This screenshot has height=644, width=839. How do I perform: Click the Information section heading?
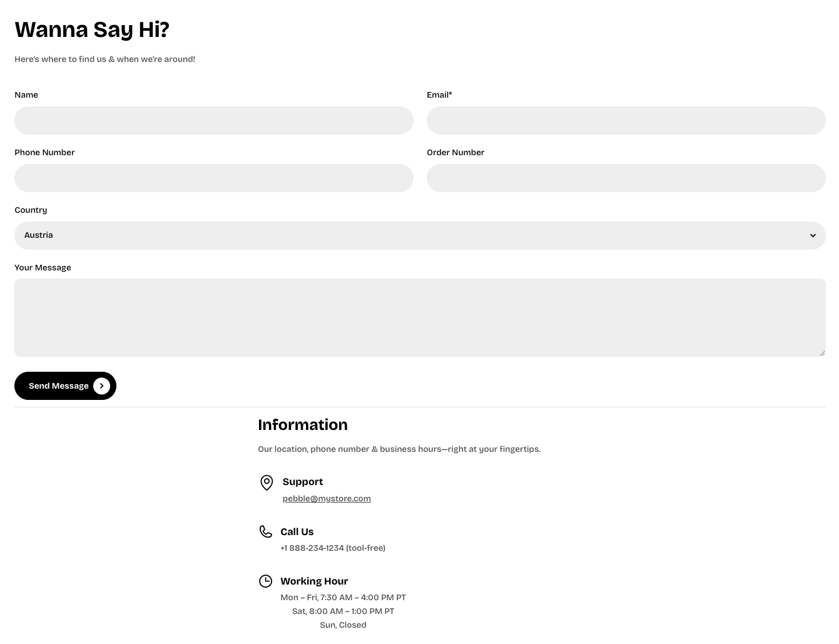(303, 425)
